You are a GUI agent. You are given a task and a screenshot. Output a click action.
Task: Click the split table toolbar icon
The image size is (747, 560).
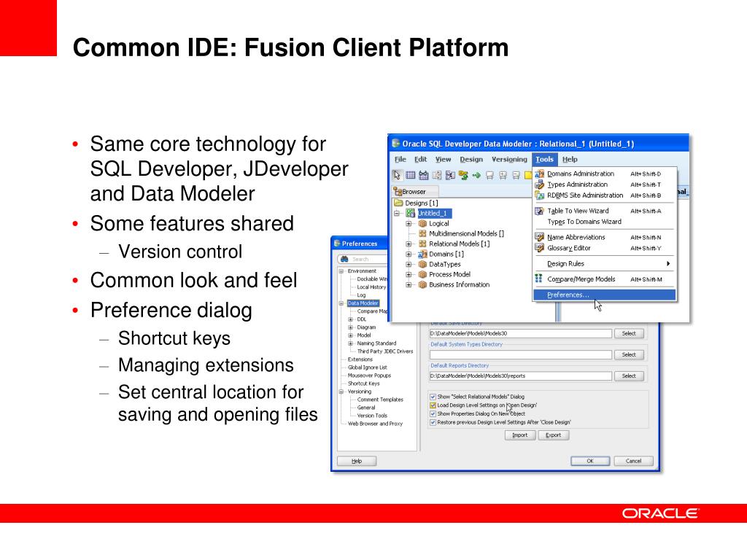[x=437, y=175]
